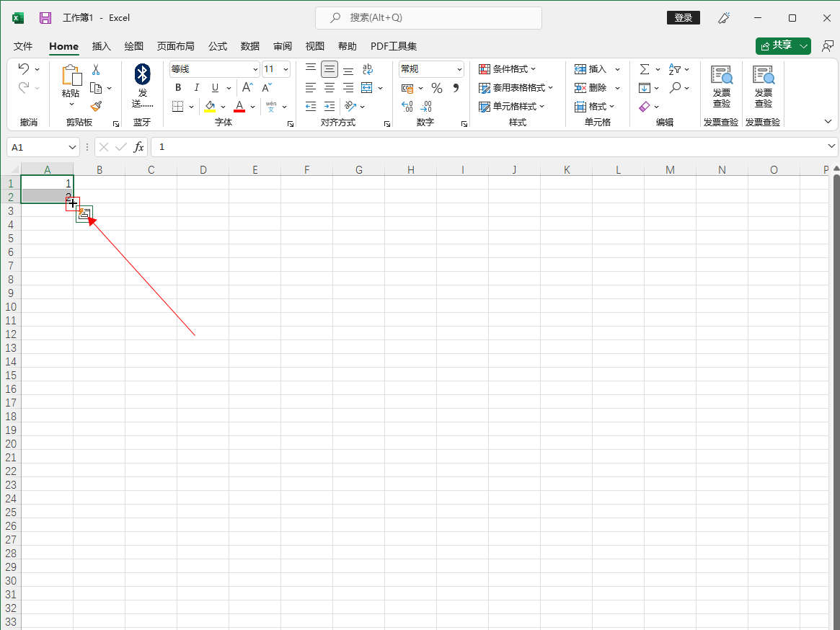The width and height of the screenshot is (840, 630).
Task: Click the Bluetooth send icon
Action: 143,74
